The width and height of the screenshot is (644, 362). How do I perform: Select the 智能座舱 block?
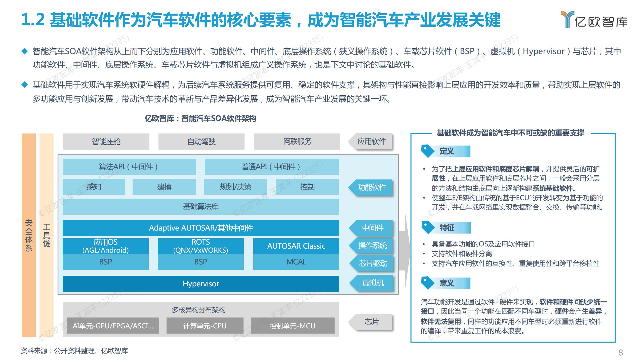coord(106,142)
